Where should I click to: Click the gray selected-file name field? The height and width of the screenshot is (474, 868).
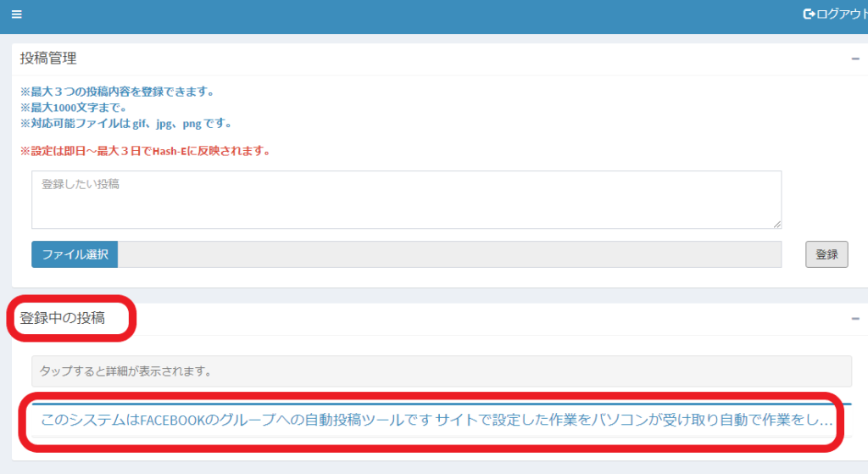(449, 254)
